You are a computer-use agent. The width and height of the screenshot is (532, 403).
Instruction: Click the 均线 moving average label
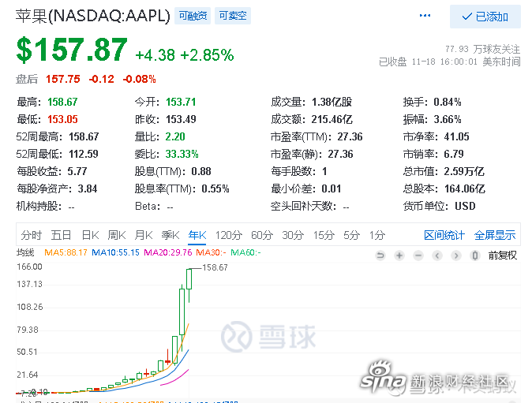coord(25,252)
